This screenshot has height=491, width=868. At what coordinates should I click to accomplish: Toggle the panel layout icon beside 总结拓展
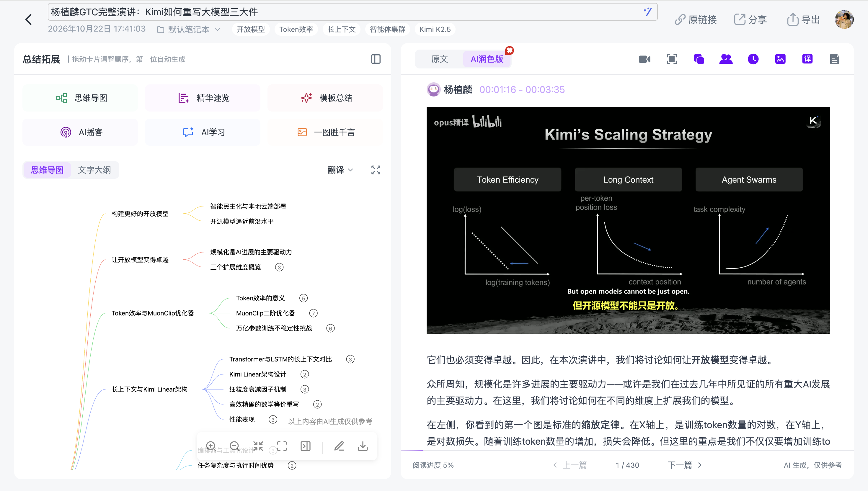click(376, 59)
